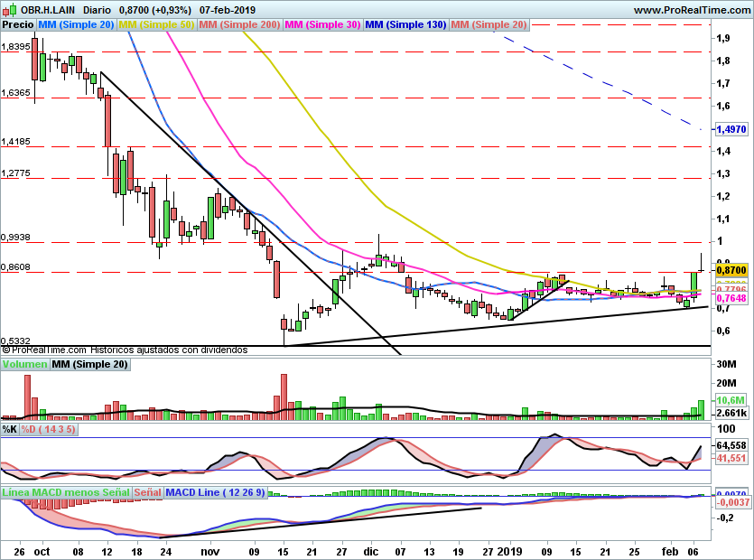Select the yellow 0,8700 current price tag
754x560 pixels.
[x=731, y=269]
